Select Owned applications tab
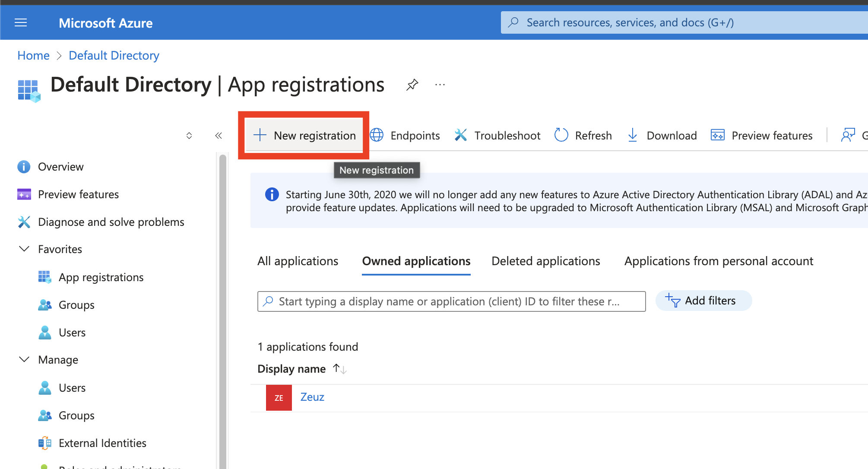The width and height of the screenshot is (868, 469). (x=416, y=261)
